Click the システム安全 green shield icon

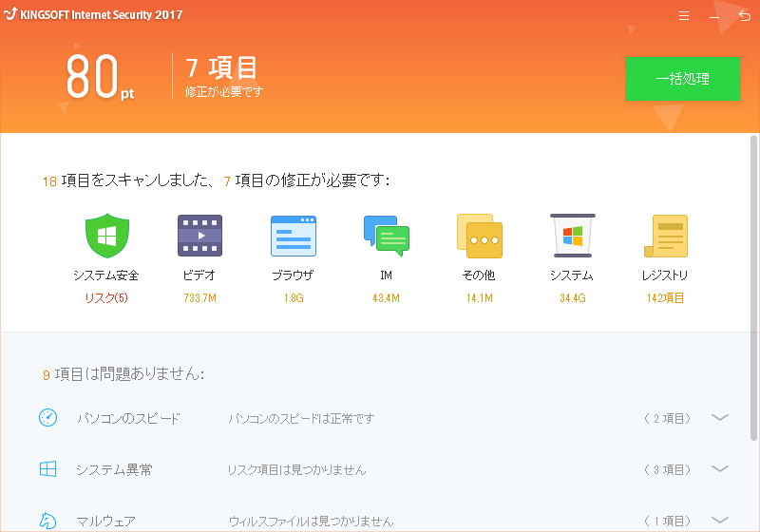107,236
